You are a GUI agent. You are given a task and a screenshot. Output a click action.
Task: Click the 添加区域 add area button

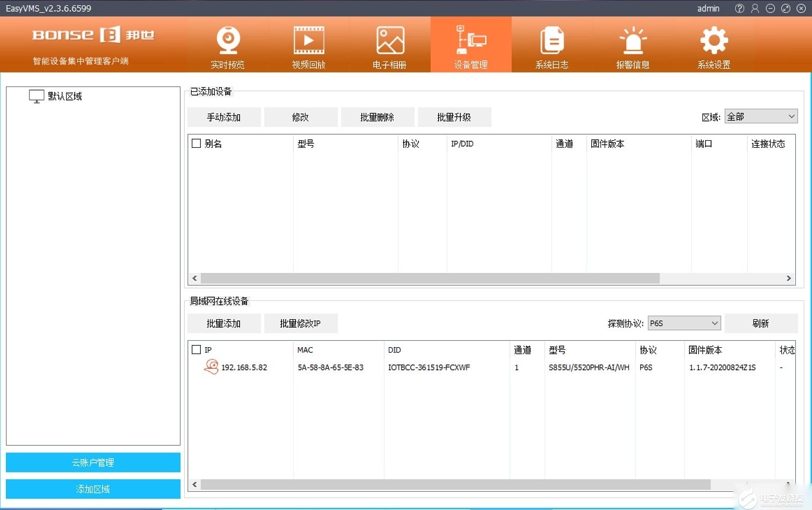(x=93, y=489)
